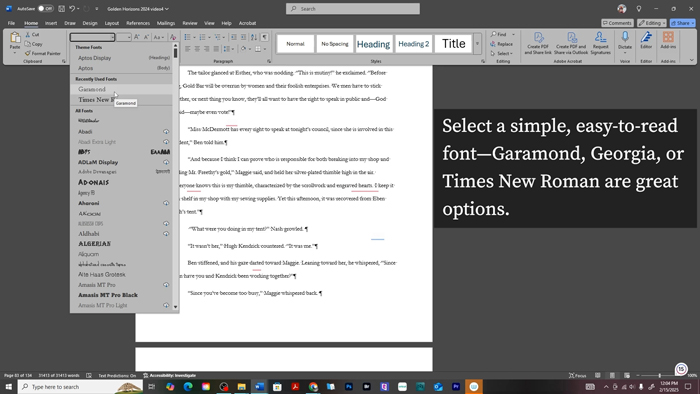Click the Share button
The width and height of the screenshot is (700, 394).
[x=683, y=23]
